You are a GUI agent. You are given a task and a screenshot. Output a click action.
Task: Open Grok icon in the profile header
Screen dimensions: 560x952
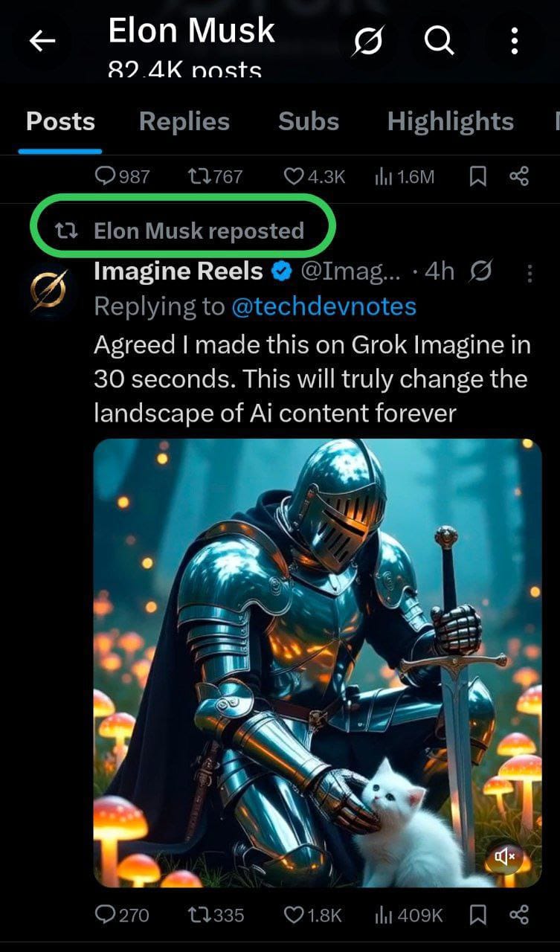tap(369, 42)
